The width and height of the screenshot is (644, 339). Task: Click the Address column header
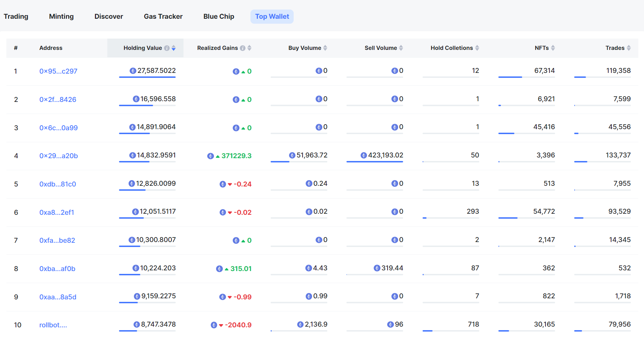[51, 48]
